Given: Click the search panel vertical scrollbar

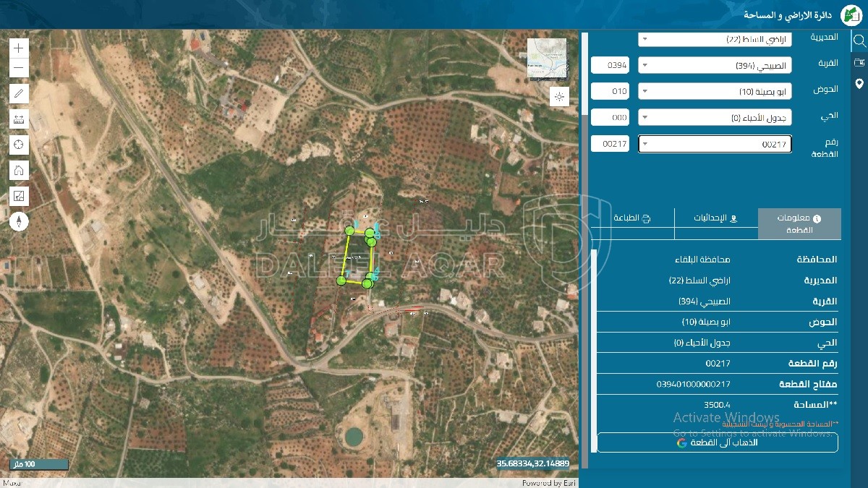Looking at the screenshot, I should click(x=584, y=72).
